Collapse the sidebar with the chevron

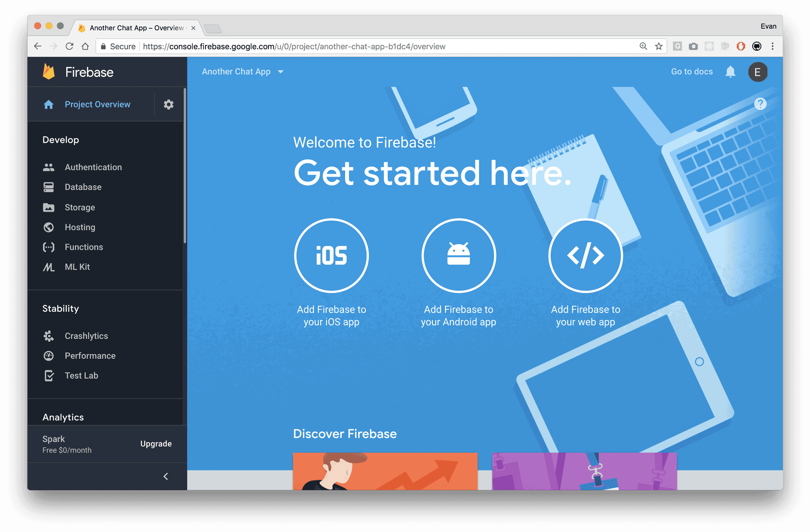click(x=165, y=476)
